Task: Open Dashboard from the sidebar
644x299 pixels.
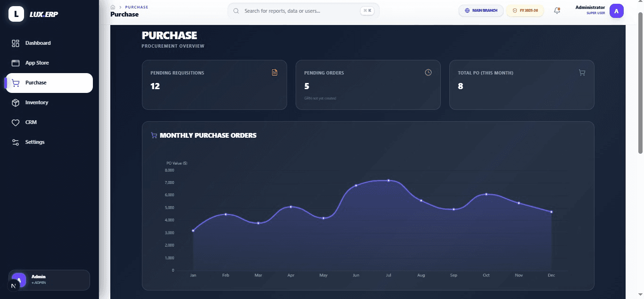Action: pyautogui.click(x=49, y=43)
